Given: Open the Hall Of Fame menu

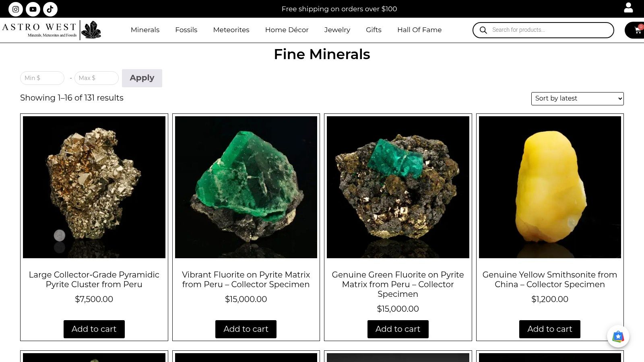Looking at the screenshot, I should 419,30.
